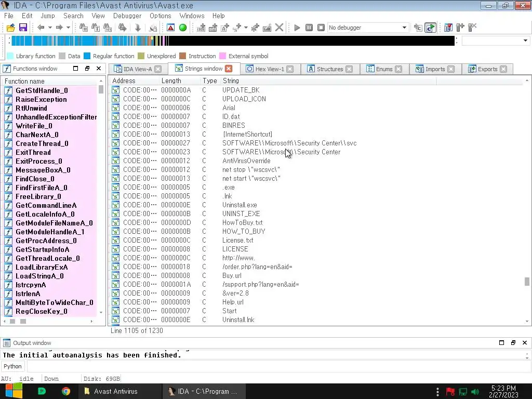Float the Functions window panel
The width and height of the screenshot is (532, 399).
pos(87,68)
